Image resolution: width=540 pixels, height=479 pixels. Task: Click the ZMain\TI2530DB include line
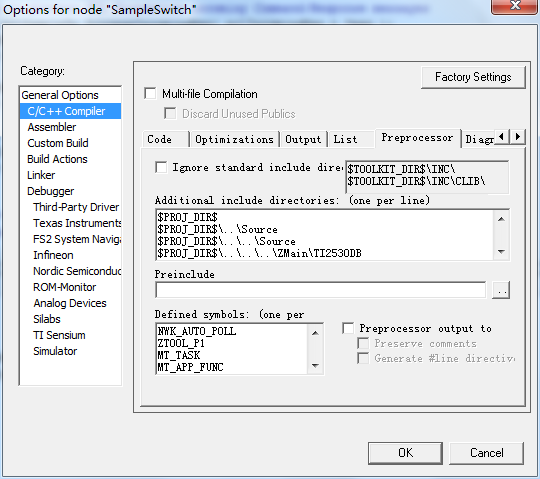(259, 253)
